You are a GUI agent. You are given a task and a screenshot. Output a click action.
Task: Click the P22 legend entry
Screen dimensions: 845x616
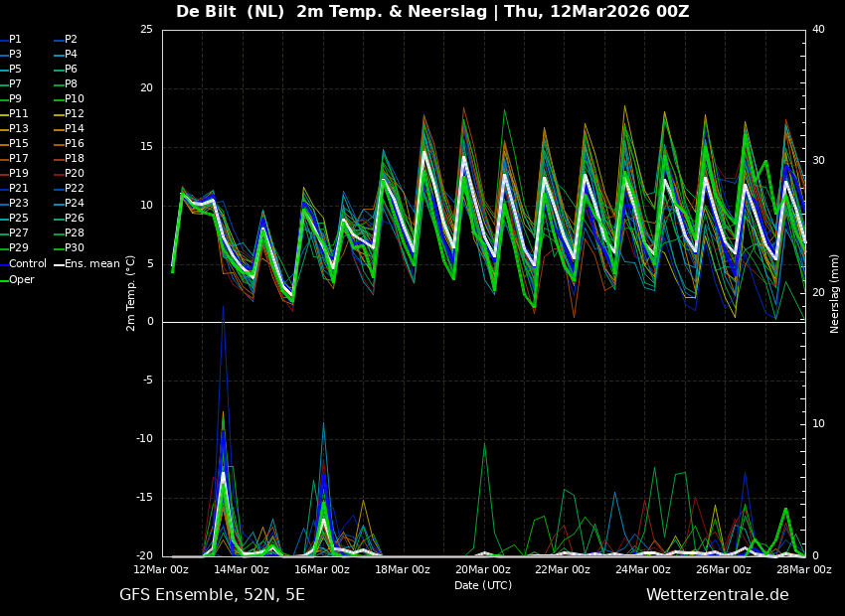coord(74,189)
